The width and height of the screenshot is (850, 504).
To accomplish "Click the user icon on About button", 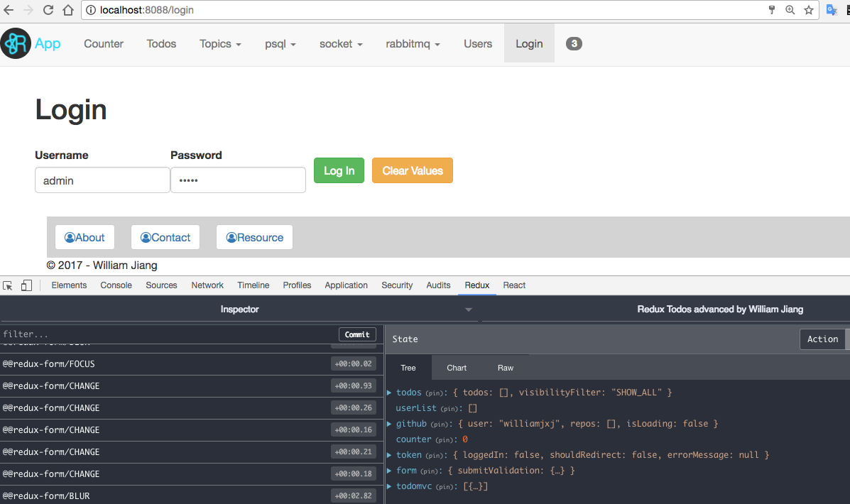I will pyautogui.click(x=70, y=237).
